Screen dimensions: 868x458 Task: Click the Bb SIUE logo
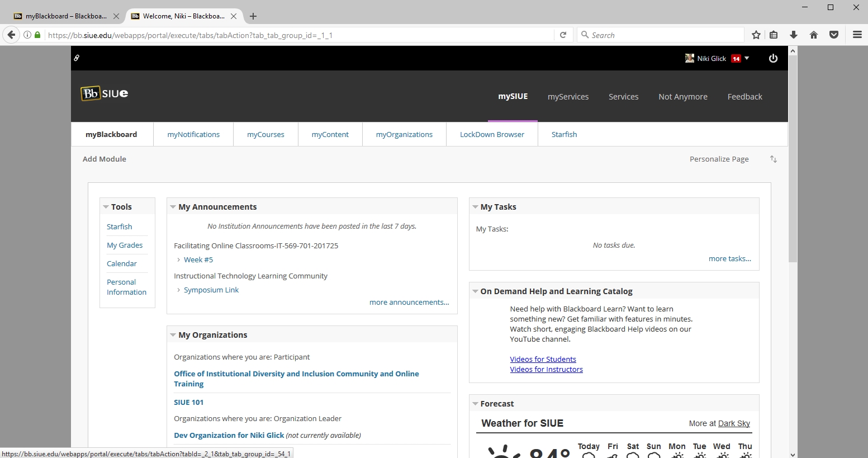pos(105,93)
